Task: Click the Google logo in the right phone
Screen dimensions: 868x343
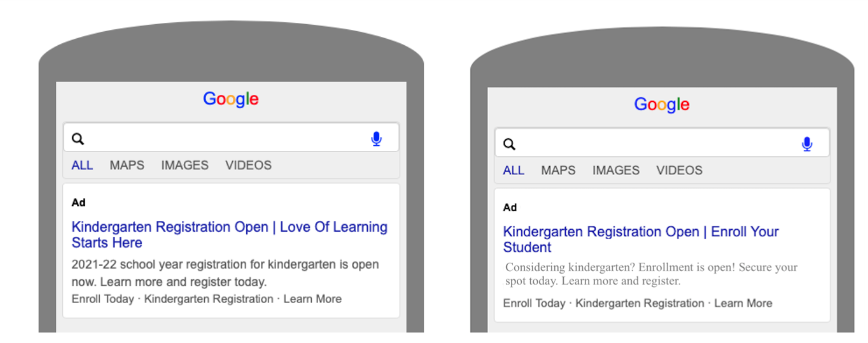Action: [662, 104]
